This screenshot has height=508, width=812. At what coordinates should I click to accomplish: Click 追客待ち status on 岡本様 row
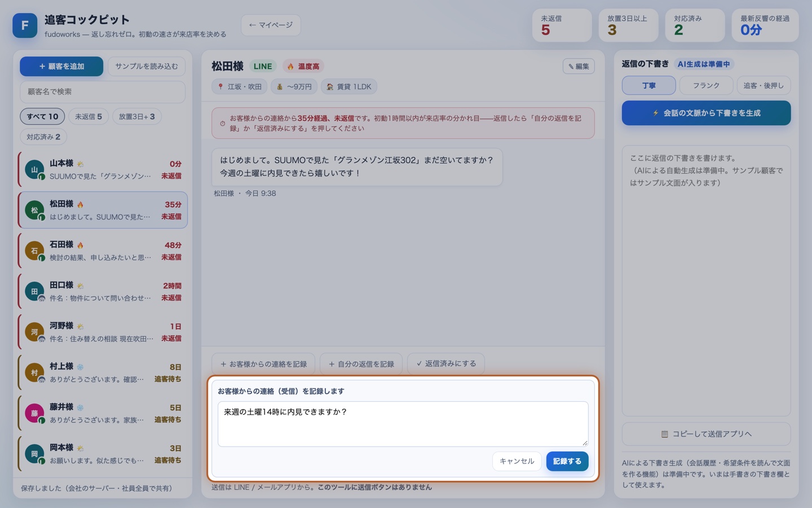tap(168, 460)
